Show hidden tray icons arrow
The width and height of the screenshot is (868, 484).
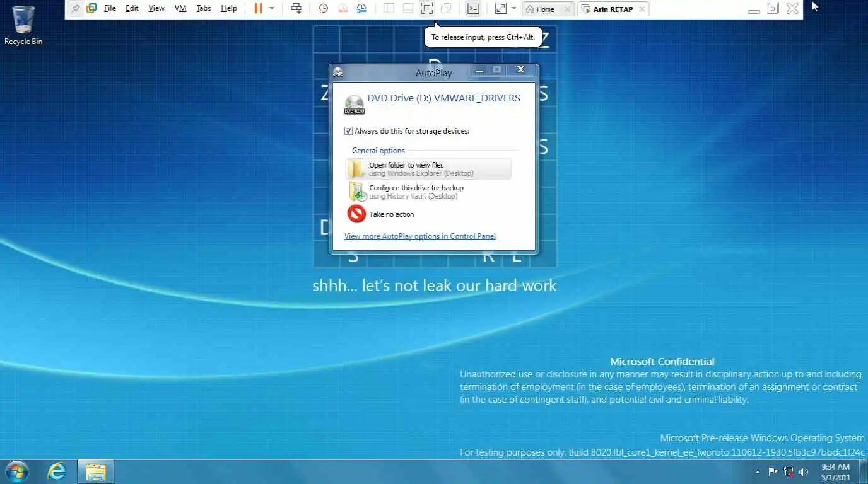[758, 471]
